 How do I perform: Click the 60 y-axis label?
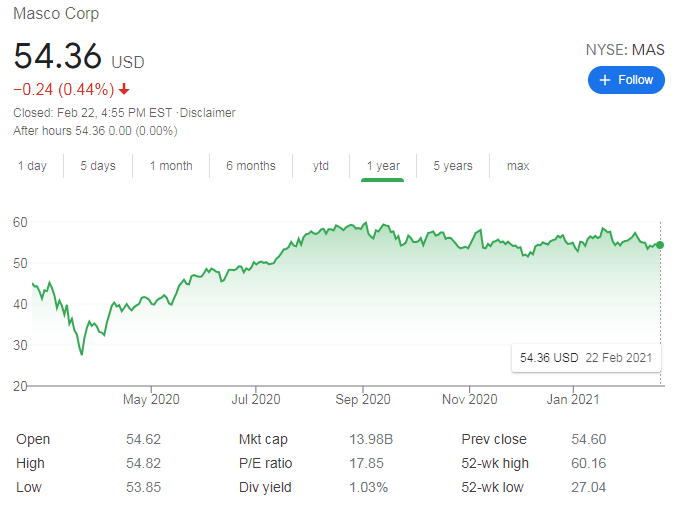pos(20,222)
